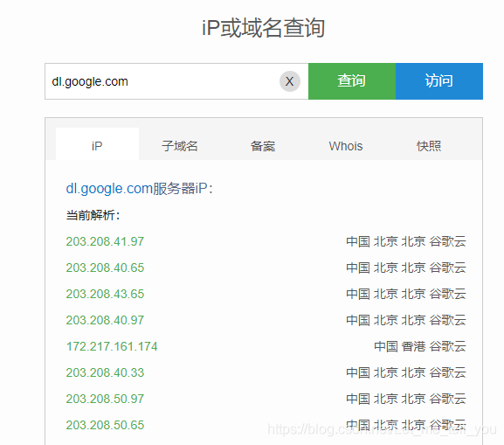Open IP address 203.208.50.65
Screen dimensions: 504x445
tap(105, 425)
